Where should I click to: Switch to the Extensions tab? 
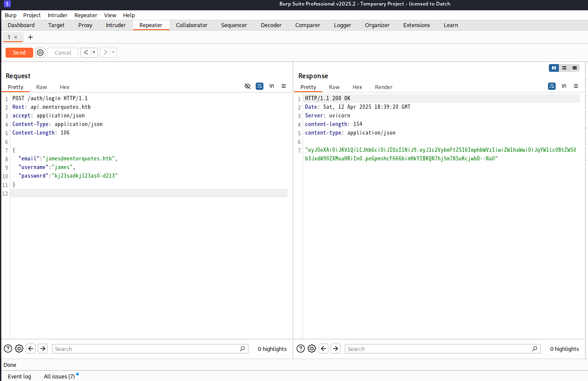point(417,25)
